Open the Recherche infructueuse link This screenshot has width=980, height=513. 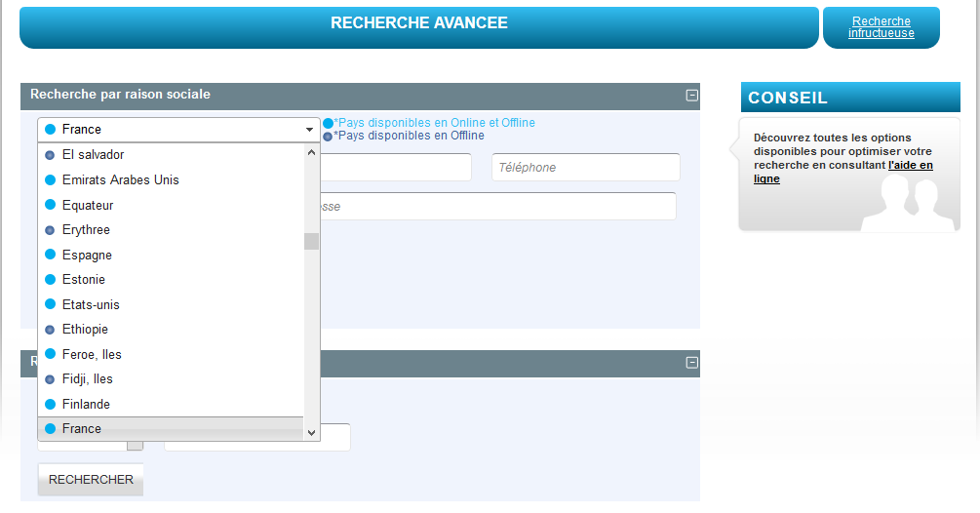[881, 27]
